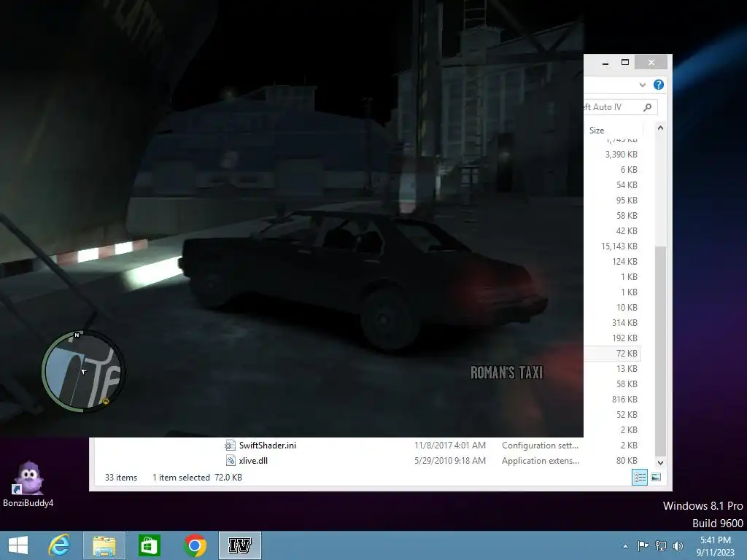Open the taskbar clock showing 5:41 PM

pyautogui.click(x=715, y=546)
